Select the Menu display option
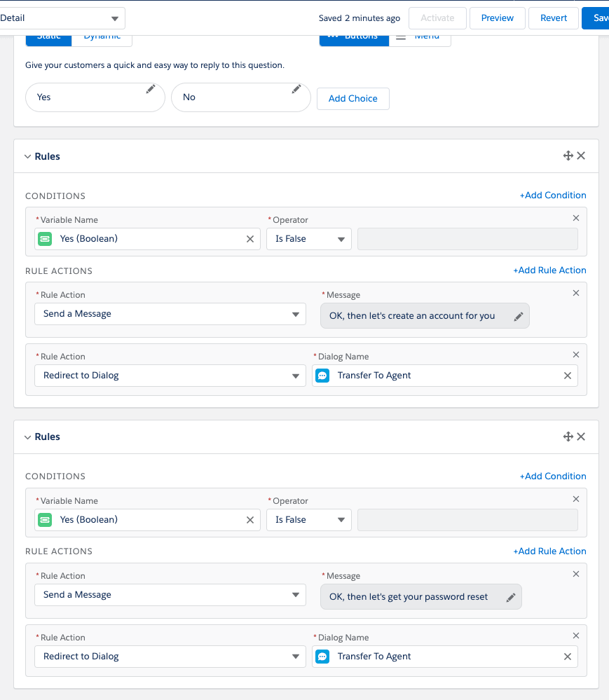This screenshot has width=609, height=700. coord(420,40)
